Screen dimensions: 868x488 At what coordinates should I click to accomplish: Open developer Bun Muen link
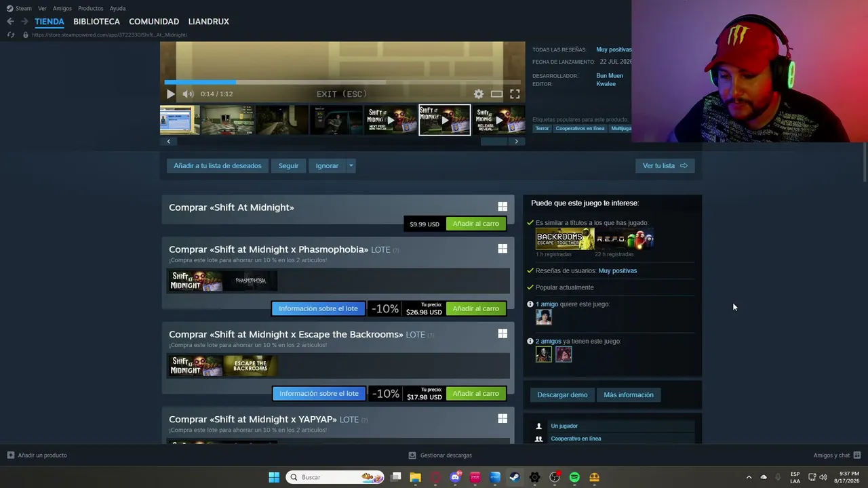point(610,76)
